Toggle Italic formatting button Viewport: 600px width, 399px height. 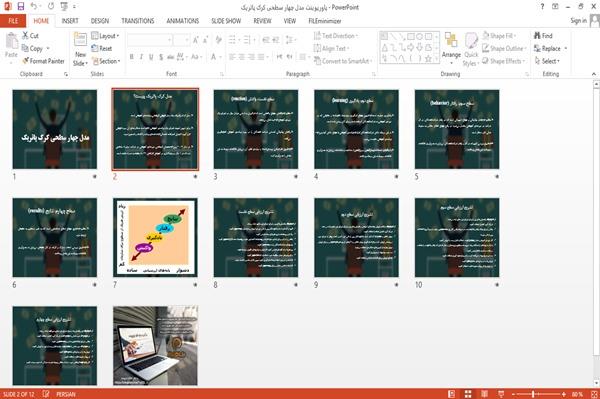[141, 57]
